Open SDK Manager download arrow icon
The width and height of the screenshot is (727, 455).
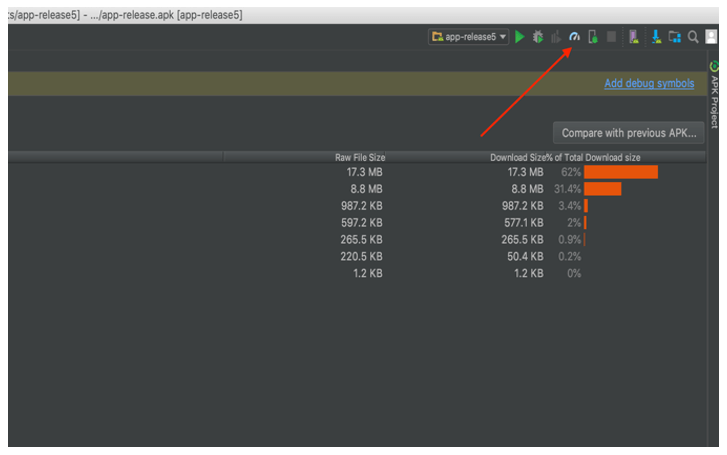(656, 37)
